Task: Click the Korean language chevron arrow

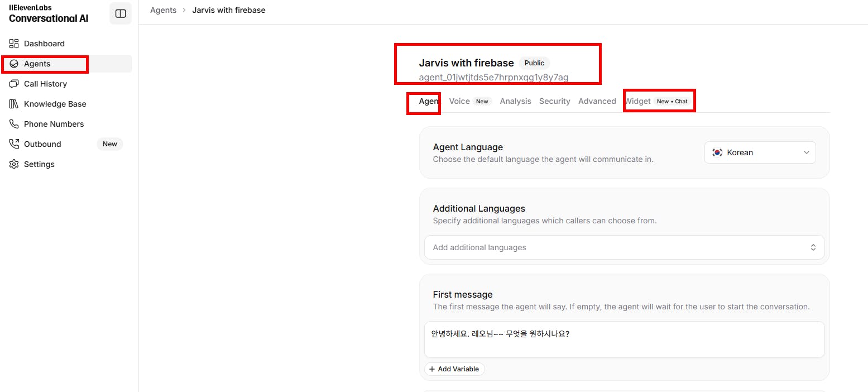Action: (806, 152)
